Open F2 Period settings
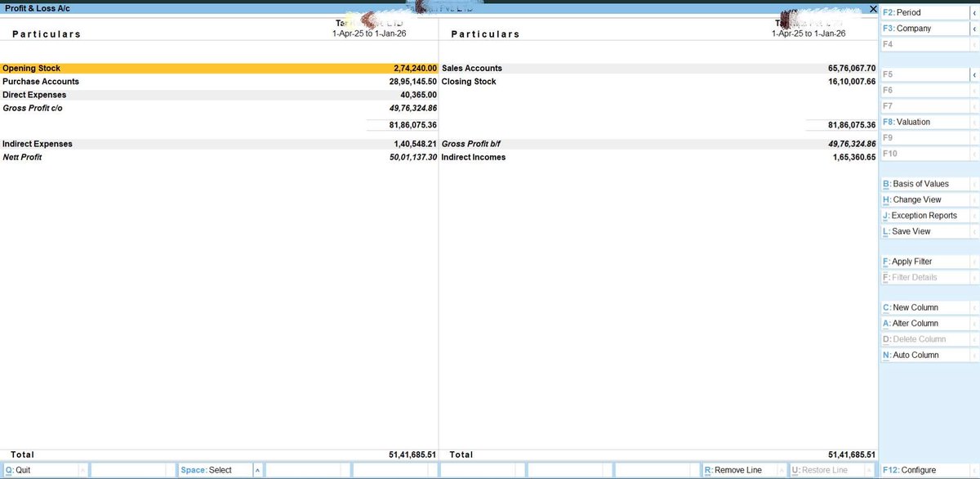Screen dimensions: 980x479 924,12
